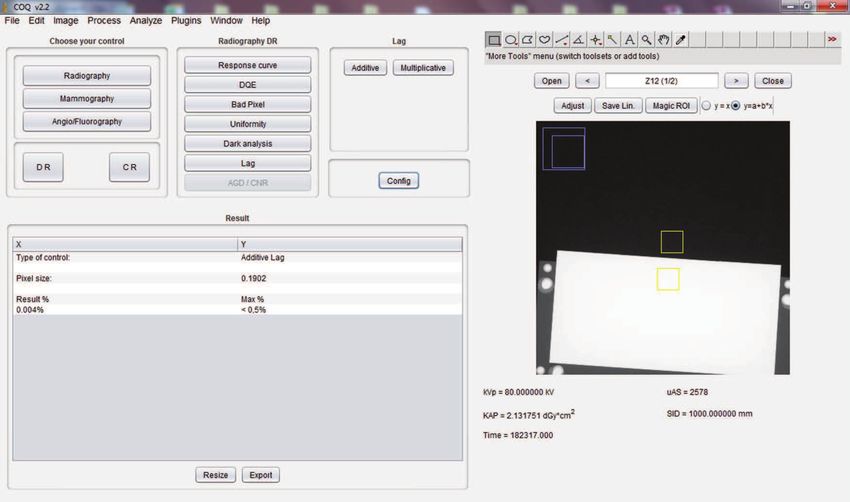Select the 'Additive Lag' result cell
Image resolution: width=850 pixels, height=502 pixels.
click(262, 258)
